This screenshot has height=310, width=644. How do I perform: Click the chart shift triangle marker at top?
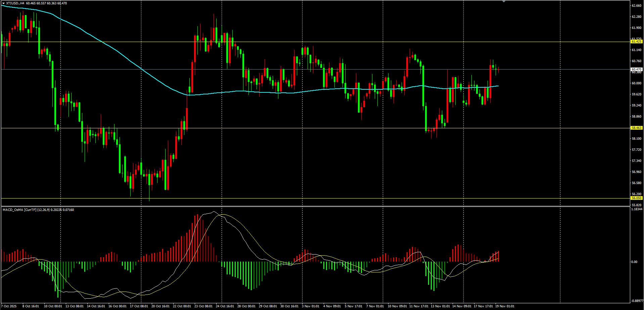point(504,2)
